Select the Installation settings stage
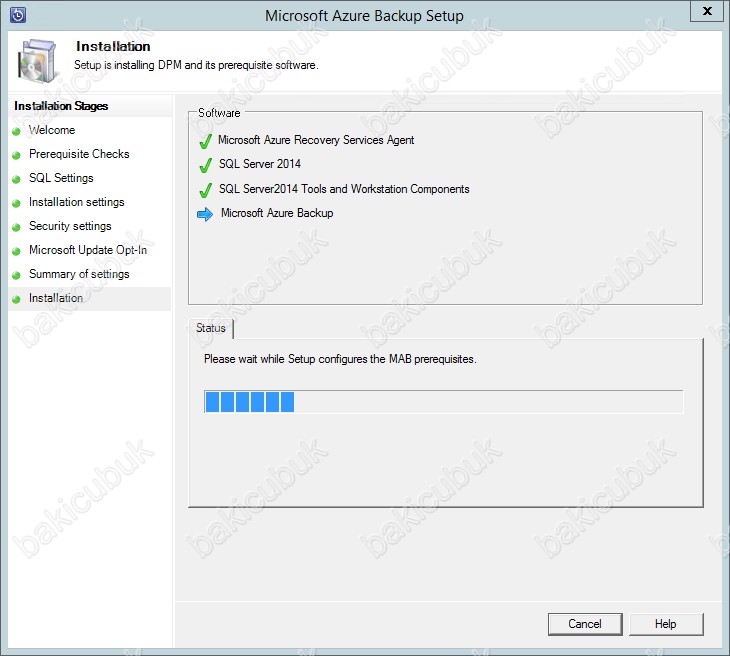The image size is (730, 656). pyautogui.click(x=76, y=202)
